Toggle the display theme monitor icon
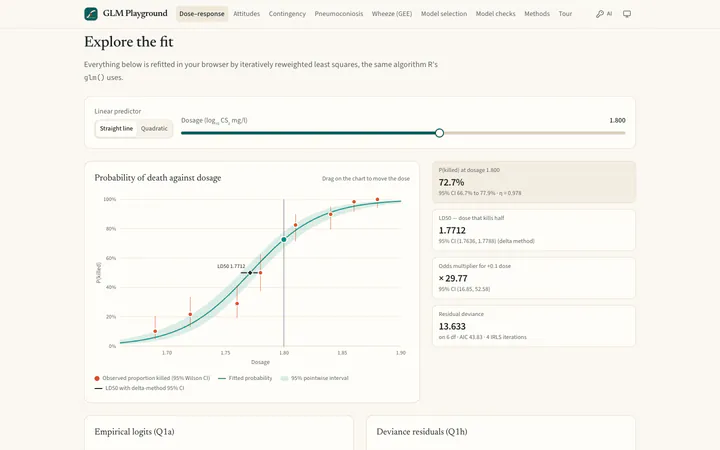This screenshot has width=720, height=450. pyautogui.click(x=627, y=14)
